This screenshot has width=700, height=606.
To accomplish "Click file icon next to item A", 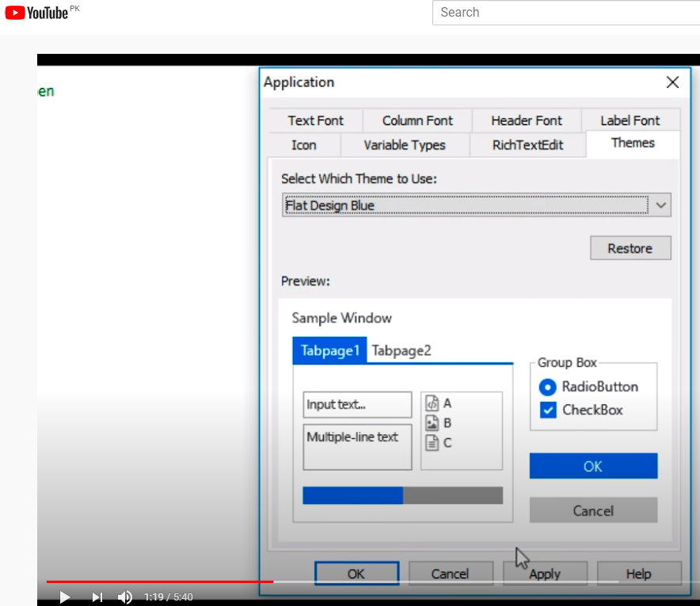I will click(x=432, y=403).
